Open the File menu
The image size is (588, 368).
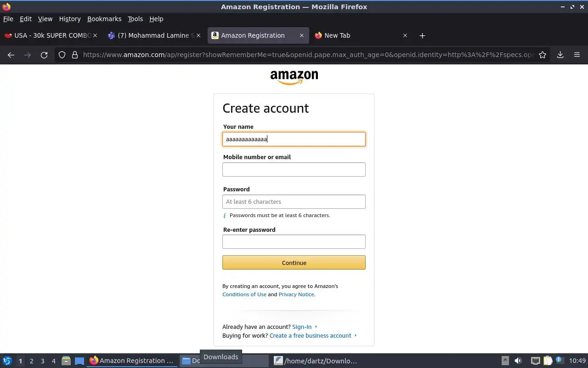point(8,19)
